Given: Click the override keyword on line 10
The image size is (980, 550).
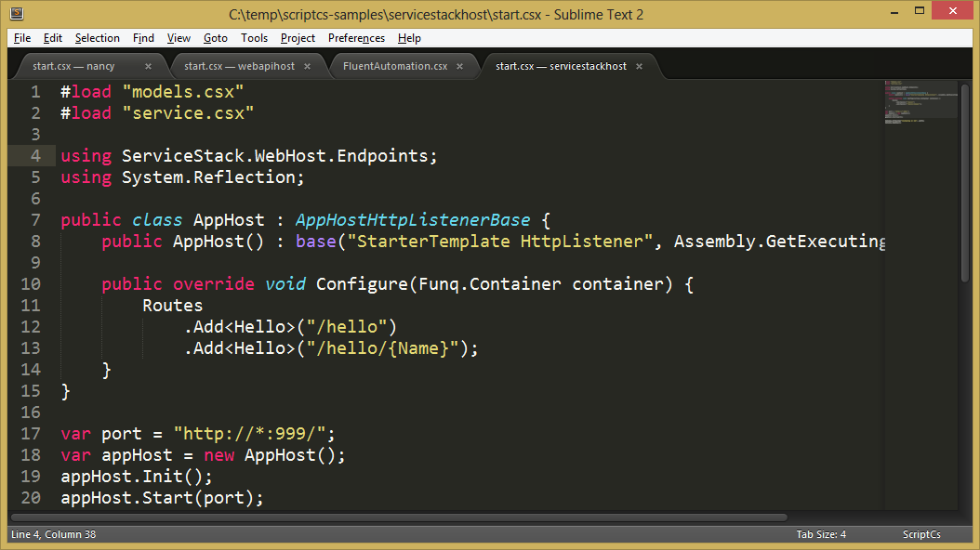Looking at the screenshot, I should click(x=214, y=284).
